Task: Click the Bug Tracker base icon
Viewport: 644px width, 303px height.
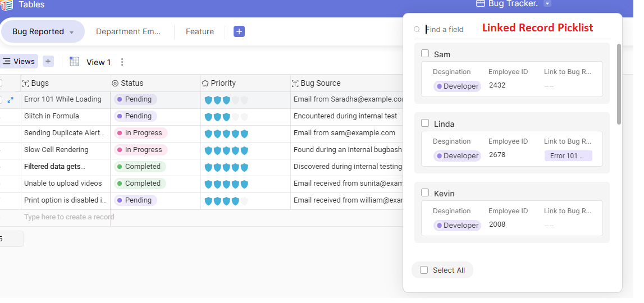Action: (481, 4)
